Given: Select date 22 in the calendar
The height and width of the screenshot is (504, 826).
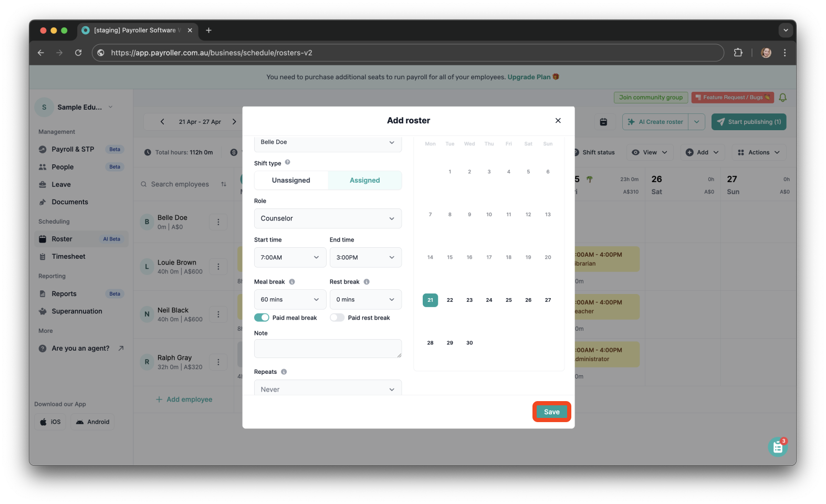Looking at the screenshot, I should click(449, 300).
